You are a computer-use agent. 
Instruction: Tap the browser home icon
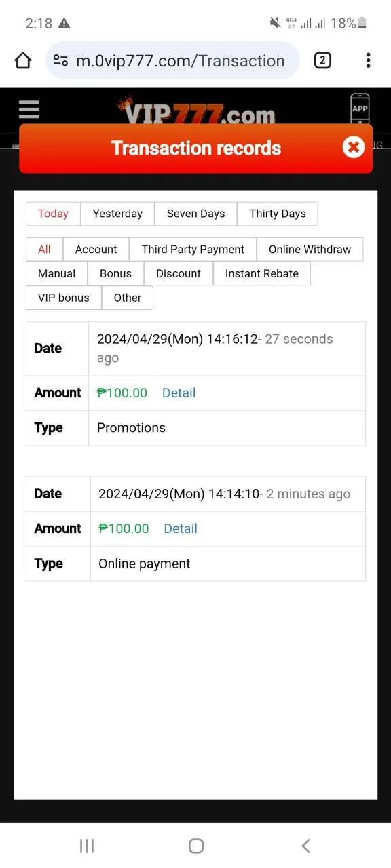tap(23, 61)
